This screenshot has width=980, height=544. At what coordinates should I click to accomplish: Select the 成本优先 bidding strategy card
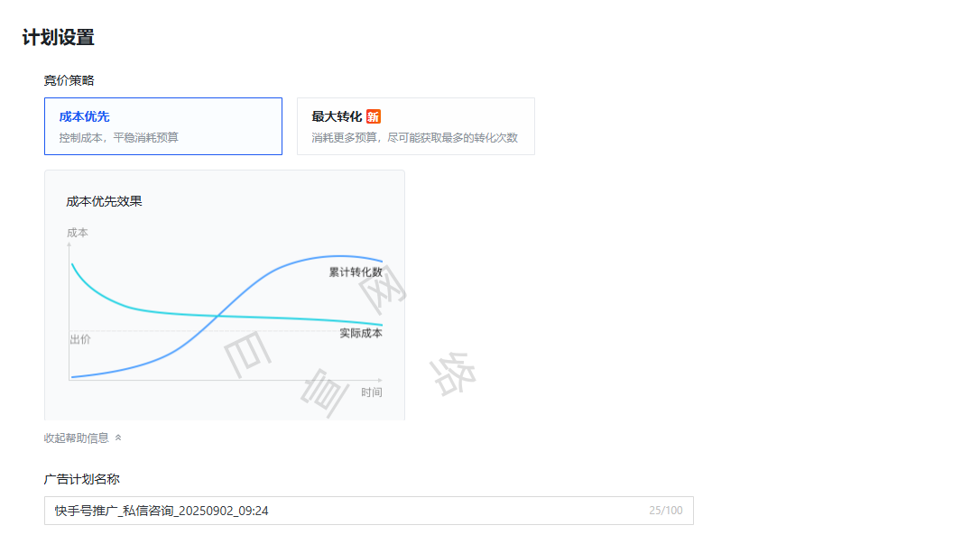coord(162,125)
